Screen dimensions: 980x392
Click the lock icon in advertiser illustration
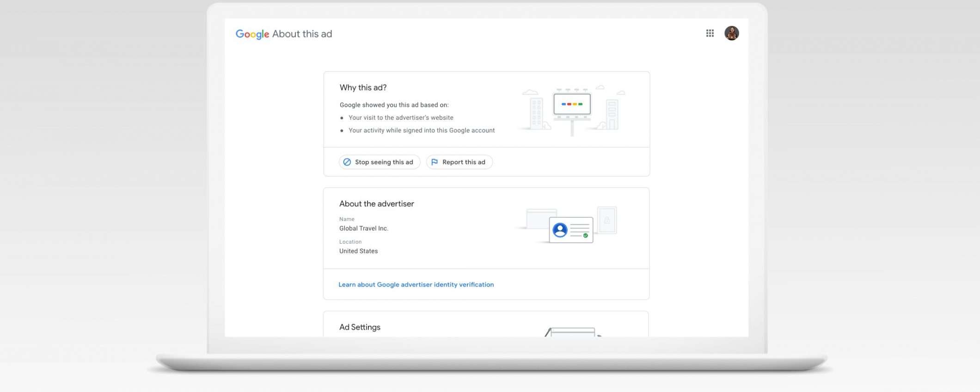point(607,220)
